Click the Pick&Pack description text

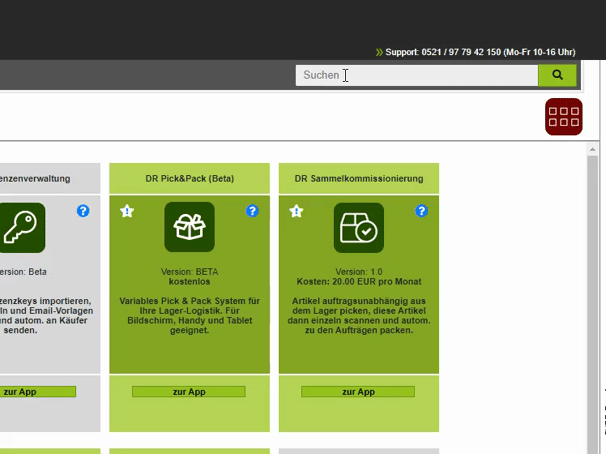point(189,315)
